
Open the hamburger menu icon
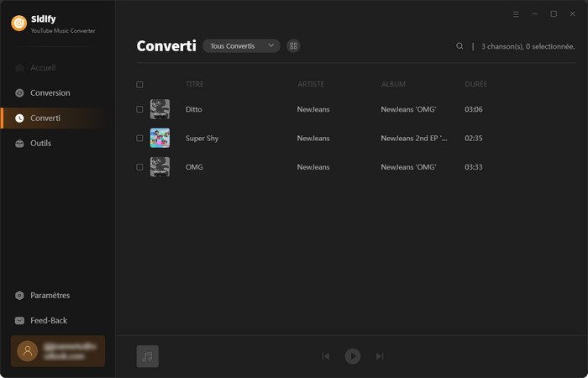tap(516, 14)
